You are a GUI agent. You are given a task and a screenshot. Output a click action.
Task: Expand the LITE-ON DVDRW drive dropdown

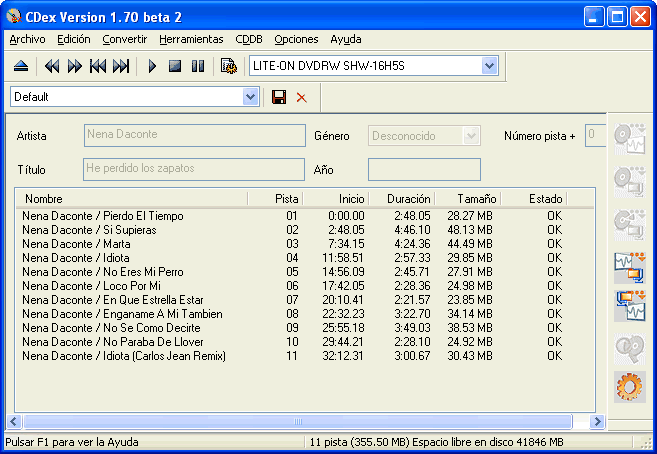point(489,66)
